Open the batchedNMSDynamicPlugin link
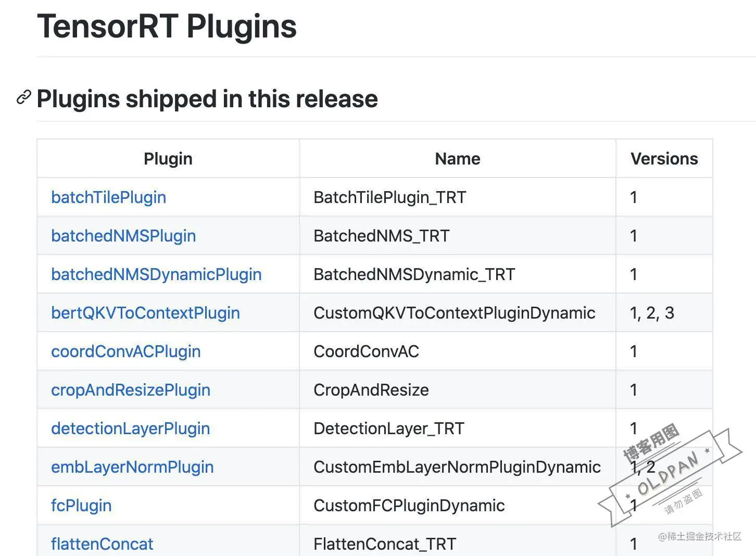Viewport: 756px width, 556px height. [x=156, y=274]
